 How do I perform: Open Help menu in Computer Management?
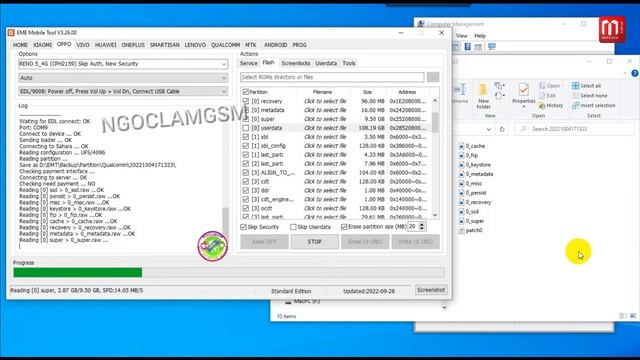click(x=480, y=36)
